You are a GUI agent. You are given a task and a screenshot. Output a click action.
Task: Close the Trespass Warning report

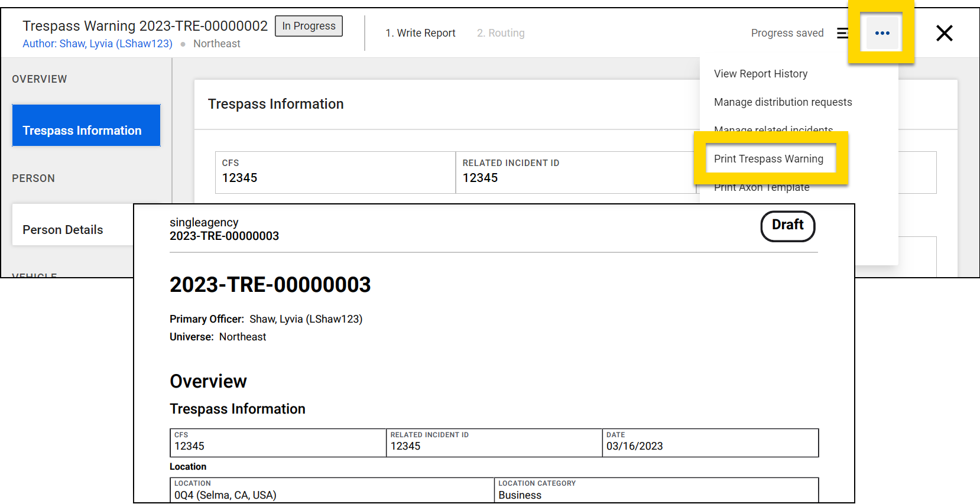click(944, 33)
